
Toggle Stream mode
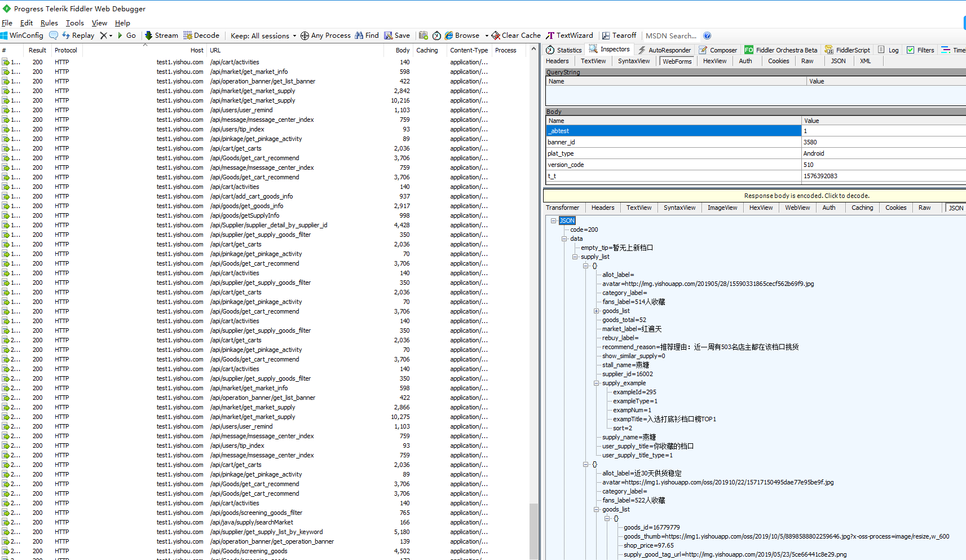click(x=161, y=36)
